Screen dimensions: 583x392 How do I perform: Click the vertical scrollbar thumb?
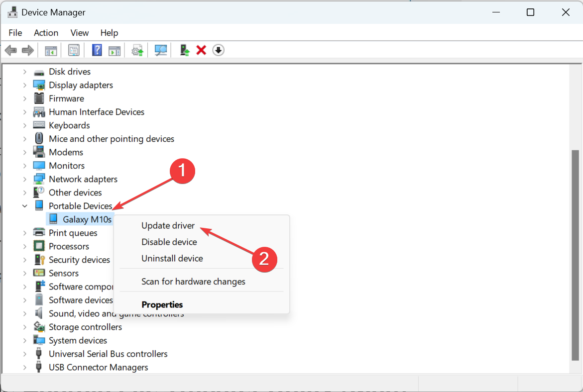pyautogui.click(x=575, y=255)
